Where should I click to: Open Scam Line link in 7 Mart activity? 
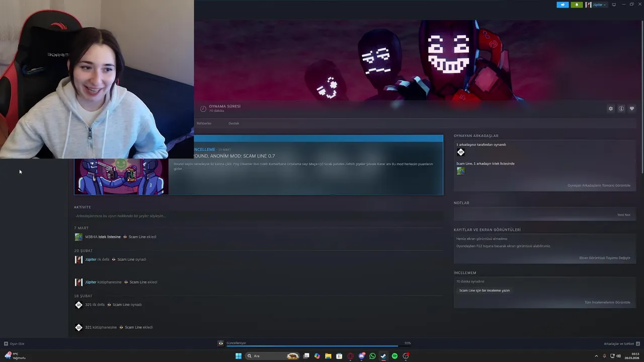click(137, 237)
